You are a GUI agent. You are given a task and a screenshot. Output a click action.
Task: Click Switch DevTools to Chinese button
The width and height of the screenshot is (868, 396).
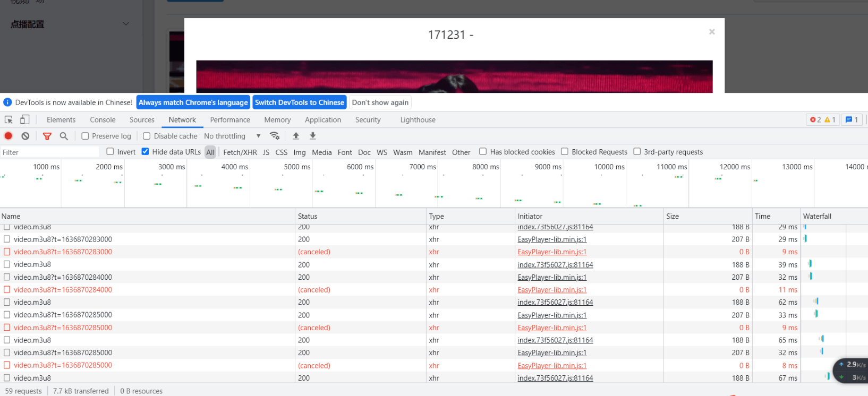(x=300, y=102)
